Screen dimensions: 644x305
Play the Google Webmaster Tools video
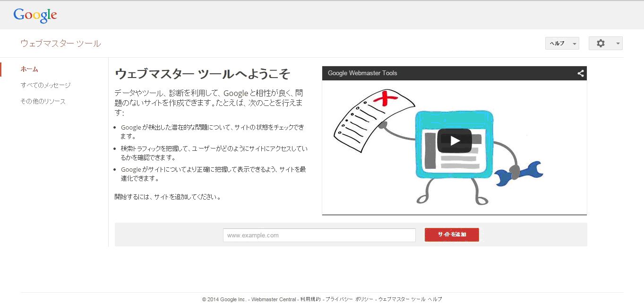click(x=455, y=140)
